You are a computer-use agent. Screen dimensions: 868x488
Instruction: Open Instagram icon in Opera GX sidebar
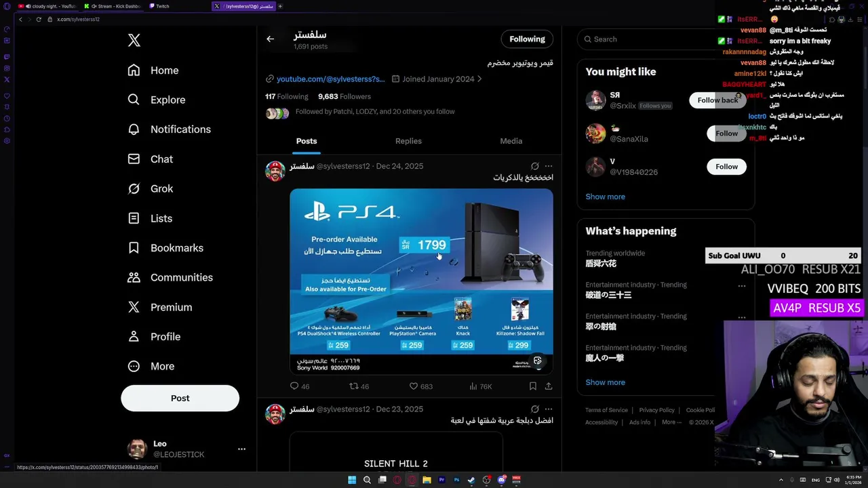click(7, 68)
